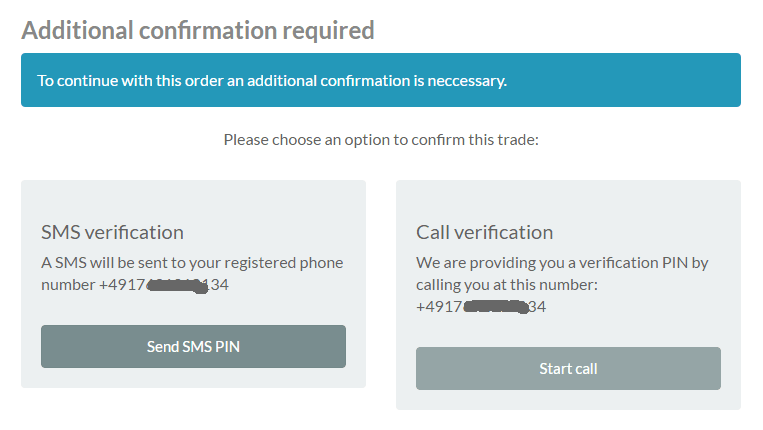This screenshot has height=430, width=763.
Task: Select the "Call verification" heading
Action: click(x=484, y=232)
